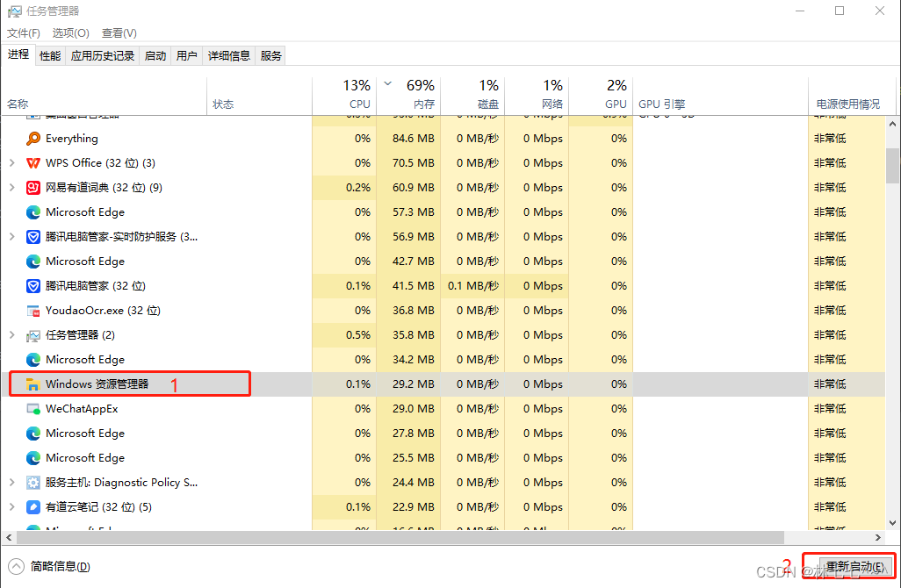Click the Edge icon with 25.5 MB memory
Image resolution: width=901 pixels, height=588 pixels.
(x=33, y=458)
